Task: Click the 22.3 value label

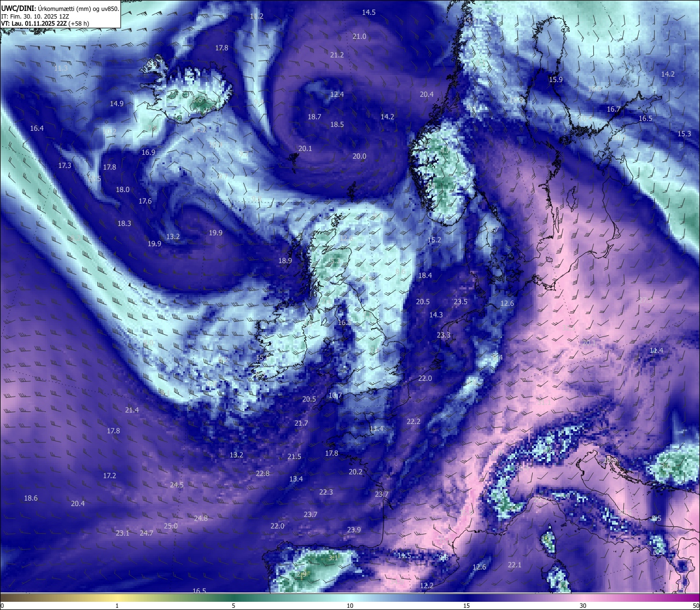Action: coord(326,492)
